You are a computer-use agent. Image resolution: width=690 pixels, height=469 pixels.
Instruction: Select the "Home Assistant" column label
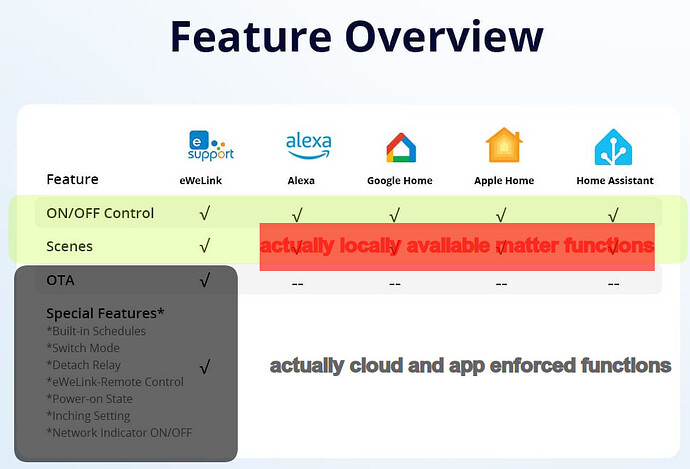click(615, 180)
